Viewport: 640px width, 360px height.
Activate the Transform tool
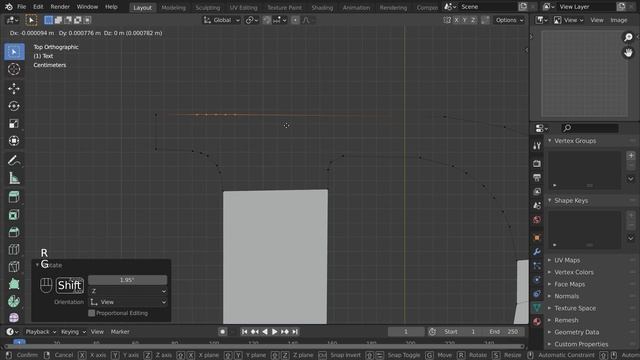pyautogui.click(x=14, y=141)
